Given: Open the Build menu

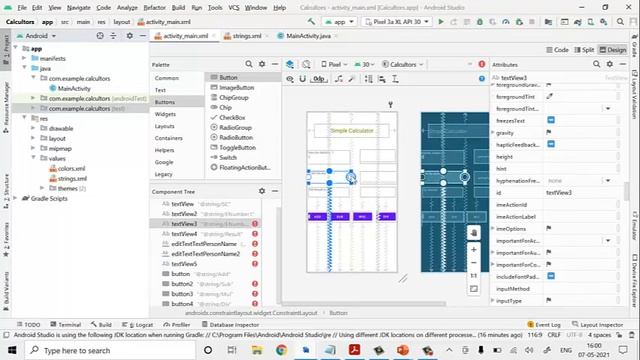Looking at the screenshot, I should [178, 7].
